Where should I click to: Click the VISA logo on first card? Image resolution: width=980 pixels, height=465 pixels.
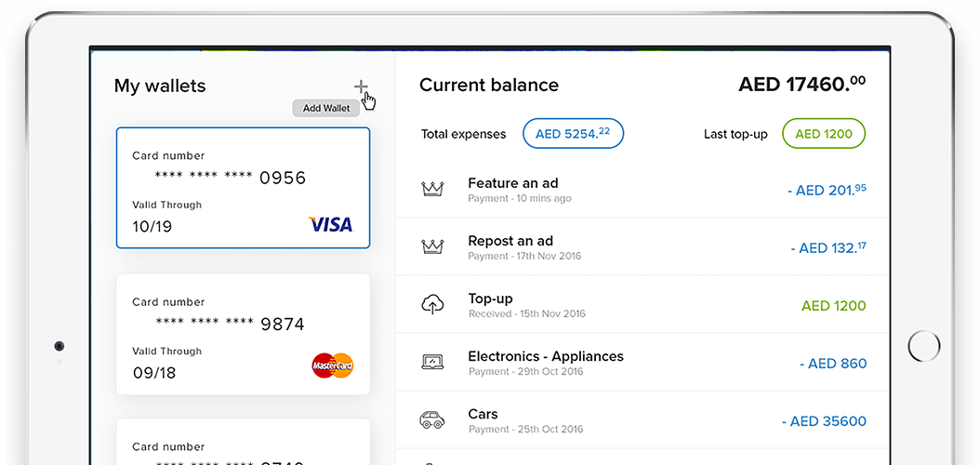[x=330, y=224]
